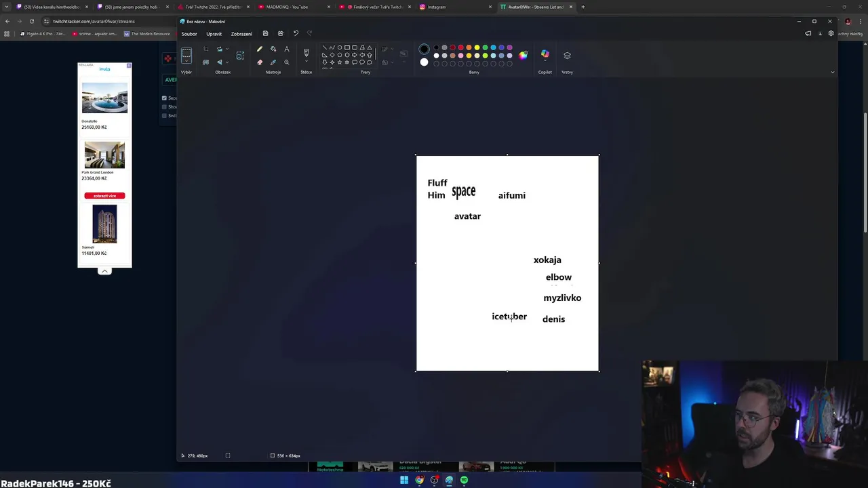Open the Layers (Vrstvy) panel

click(x=568, y=56)
